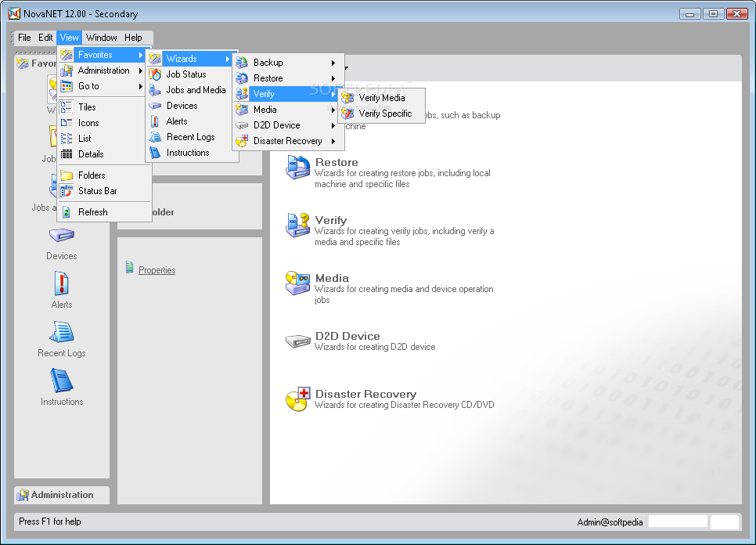
Task: Select Verify Media from submenu
Action: (382, 98)
